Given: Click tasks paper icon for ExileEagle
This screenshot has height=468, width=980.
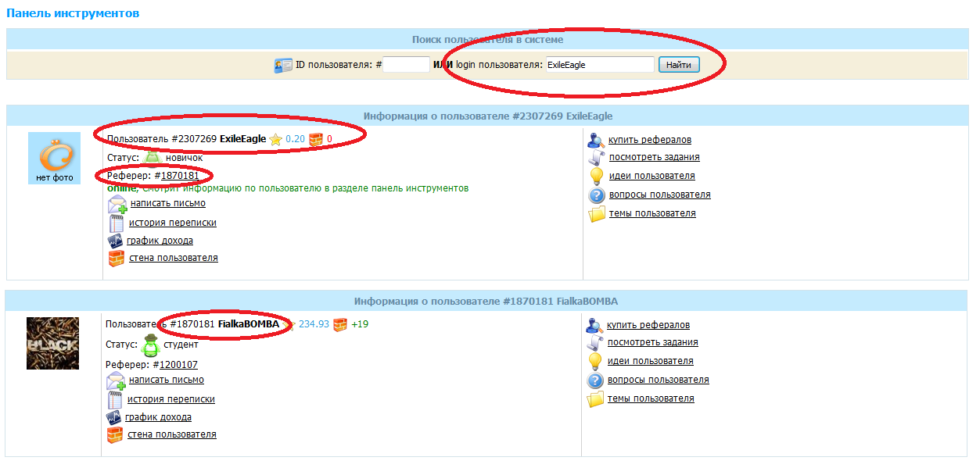Looking at the screenshot, I should pos(597,158).
